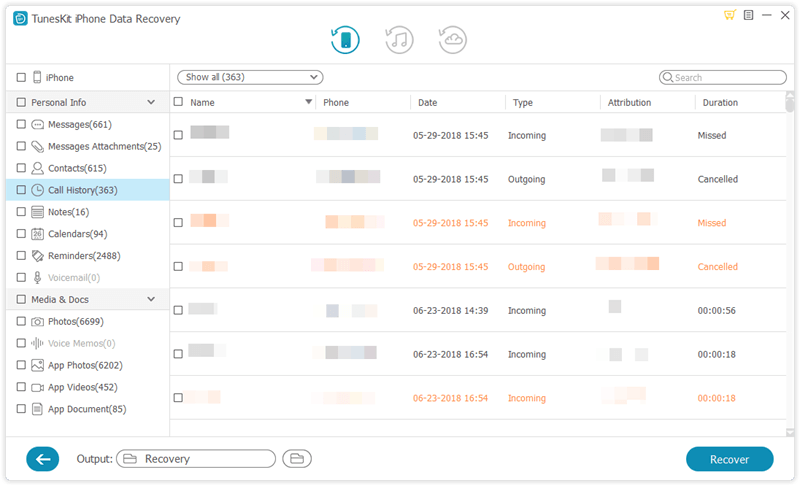
Task: Open the Show all (363) filter dropdown
Action: [250, 78]
